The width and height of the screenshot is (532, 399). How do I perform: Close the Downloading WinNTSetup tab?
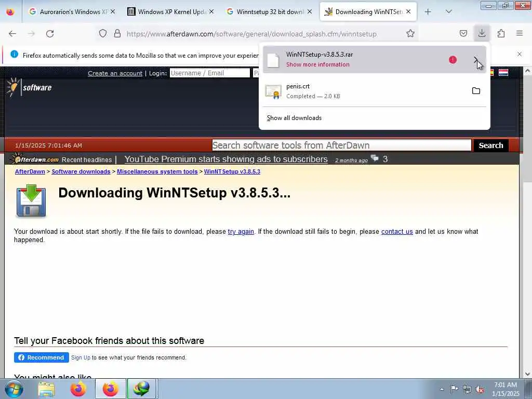pos(408,12)
